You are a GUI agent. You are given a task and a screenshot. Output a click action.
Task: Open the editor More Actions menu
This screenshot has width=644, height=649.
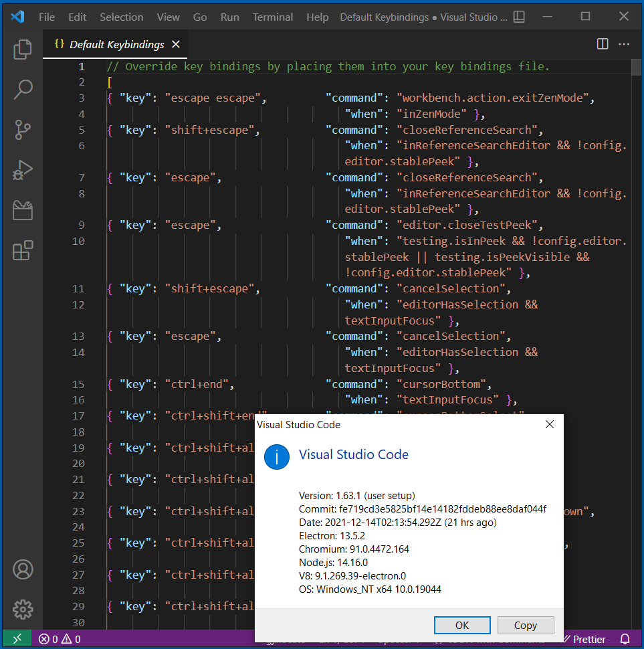624,43
